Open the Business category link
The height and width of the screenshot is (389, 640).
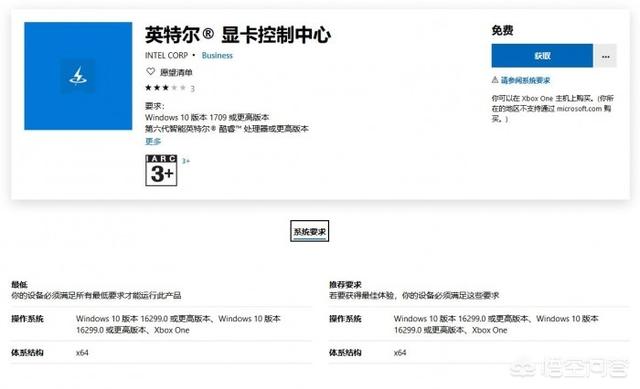217,56
